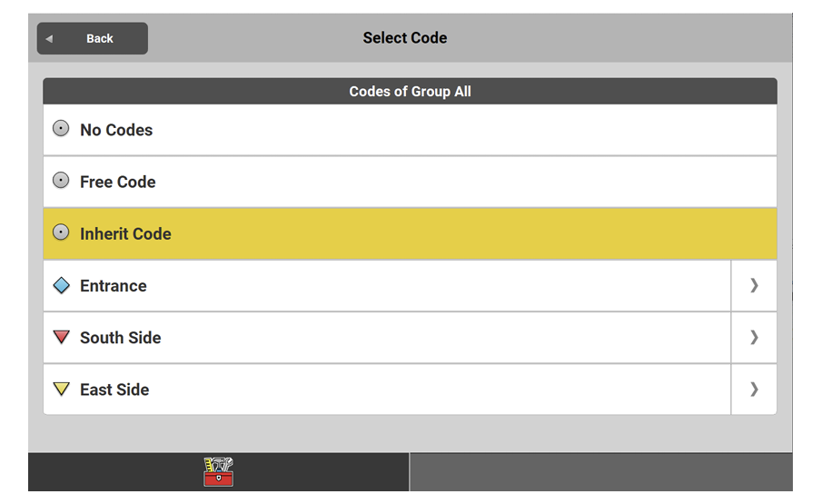Click the red triangle South Side icon
Viewport: 832px width, 504px height.
62,337
